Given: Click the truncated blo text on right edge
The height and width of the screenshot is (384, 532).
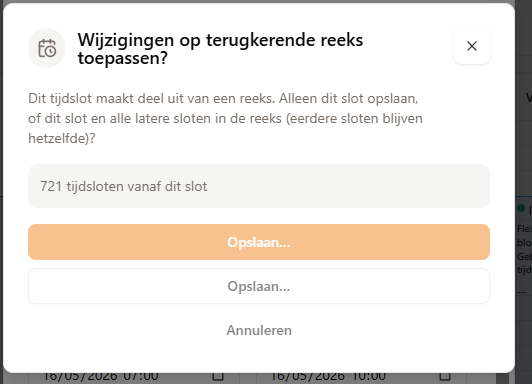Looking at the screenshot, I should (525, 243).
